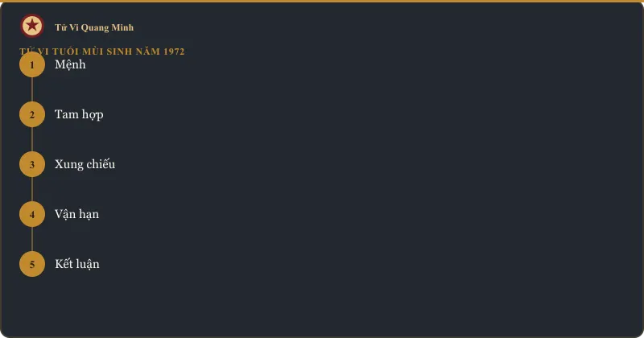
Task: Click the red star logo icon
Action: click(x=32, y=26)
